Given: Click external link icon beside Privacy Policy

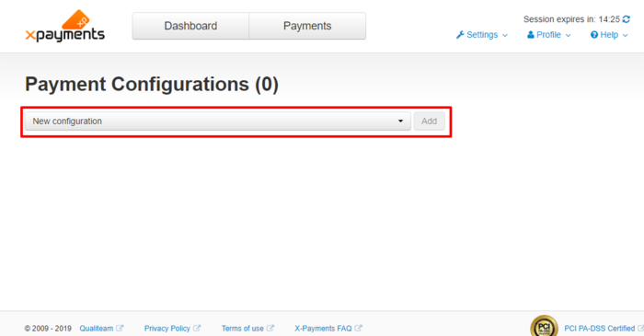Looking at the screenshot, I should pyautogui.click(x=197, y=329).
